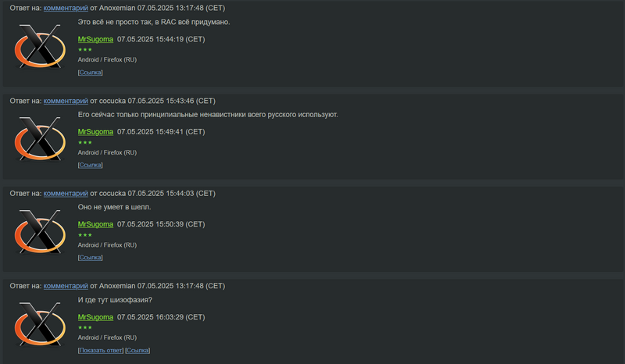Click the green stars under the 16:03:29 username

[84, 328]
